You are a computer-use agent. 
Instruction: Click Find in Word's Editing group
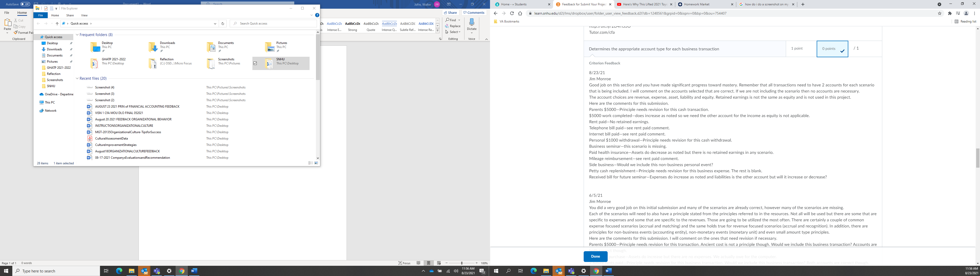point(451,20)
